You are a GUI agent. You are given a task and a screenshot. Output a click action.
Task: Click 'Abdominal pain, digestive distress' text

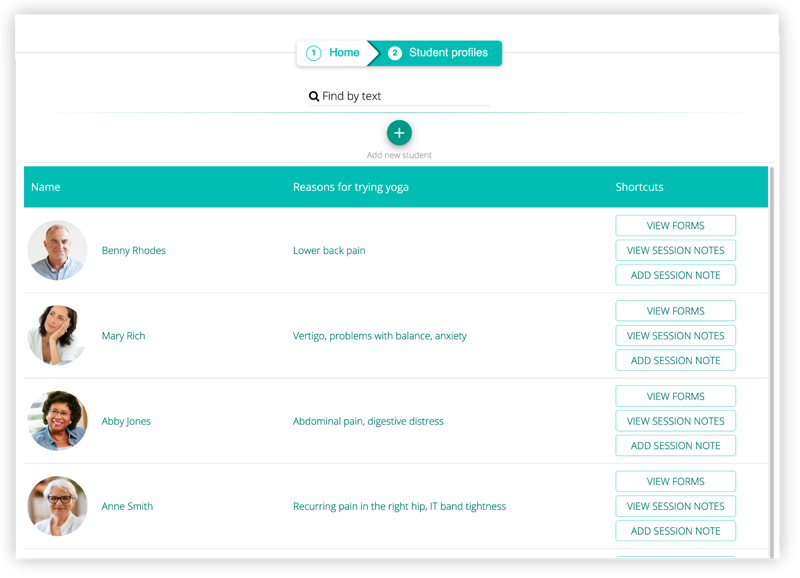368,421
